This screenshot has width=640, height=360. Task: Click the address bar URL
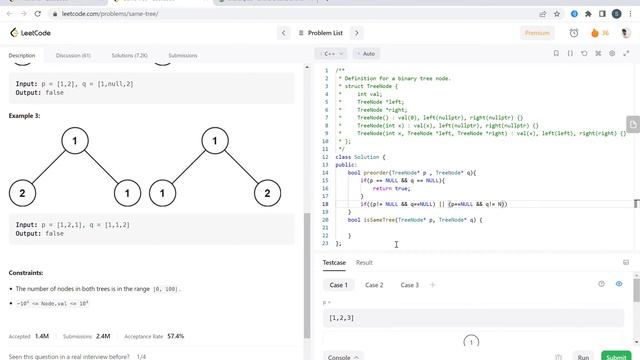tap(110, 14)
